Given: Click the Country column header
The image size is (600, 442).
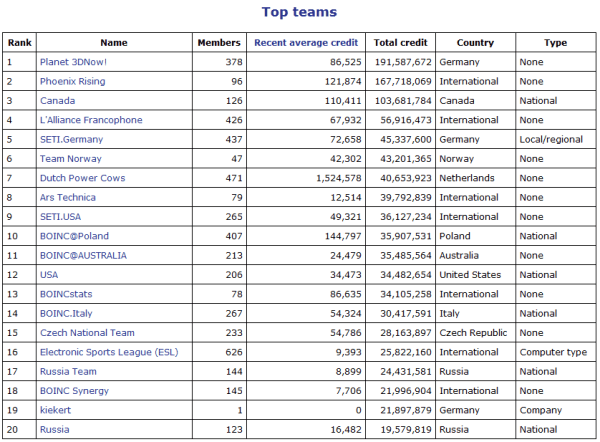Looking at the screenshot, I should coord(475,42).
